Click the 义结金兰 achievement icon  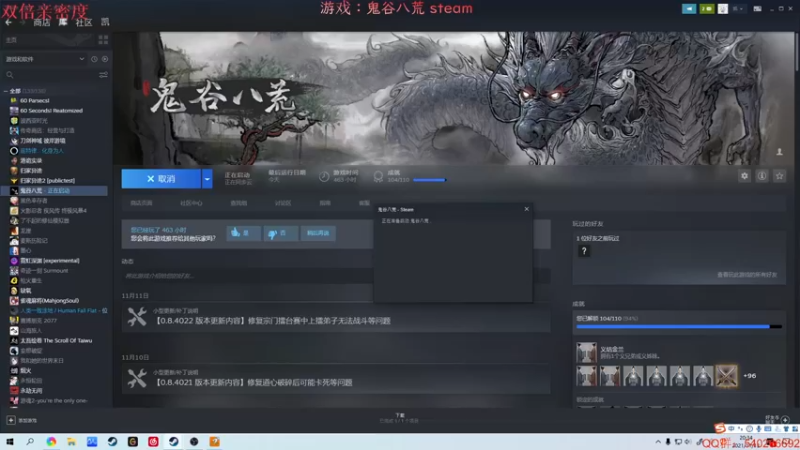coord(586,352)
